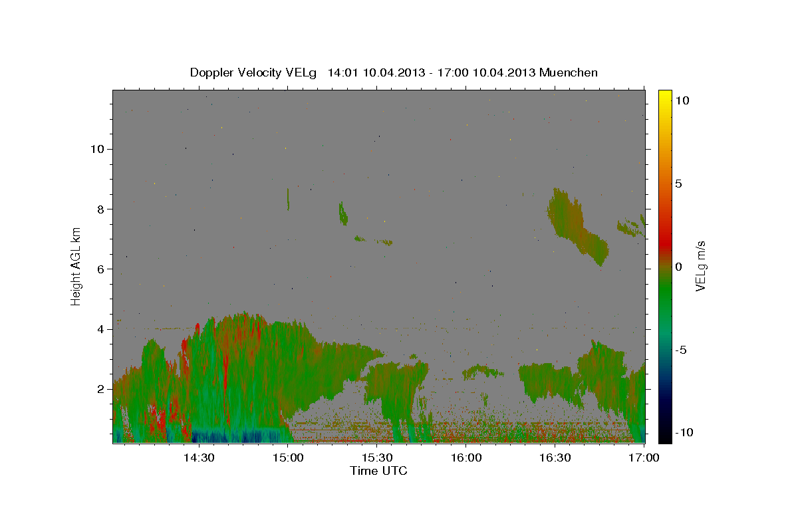The height and width of the screenshot is (532, 798).
Task: Click the 16:00 time tick label
Action: click(x=466, y=458)
